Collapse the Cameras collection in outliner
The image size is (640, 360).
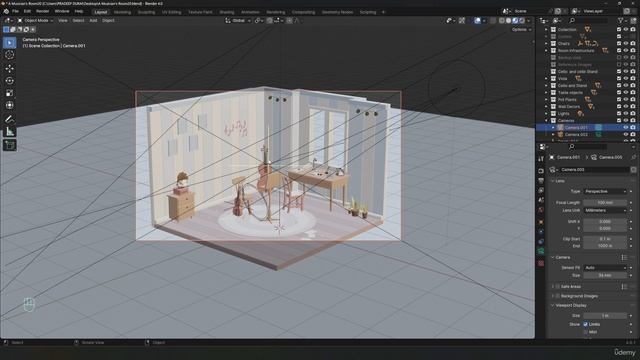pos(547,120)
